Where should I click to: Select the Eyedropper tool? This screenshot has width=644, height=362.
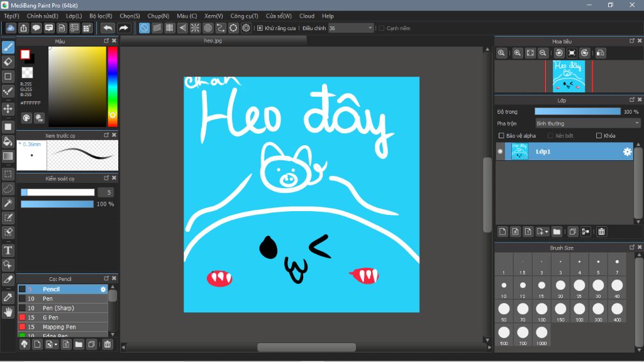(x=8, y=297)
